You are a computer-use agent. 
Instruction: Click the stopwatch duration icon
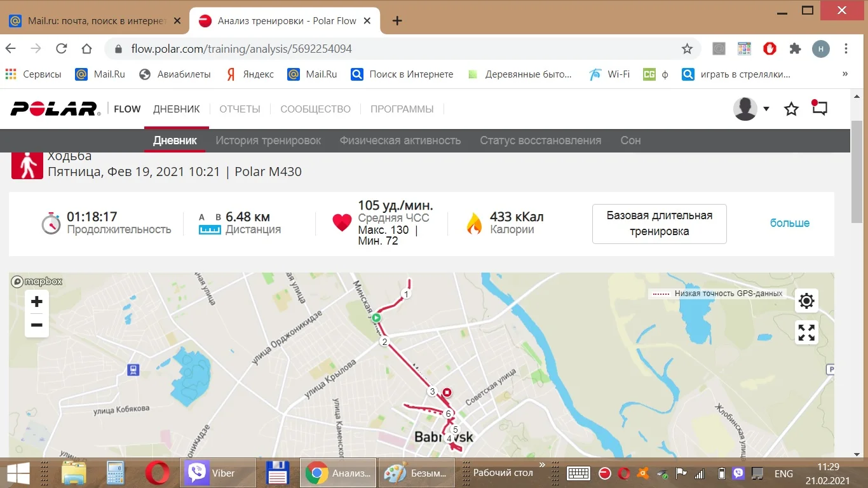coord(51,223)
